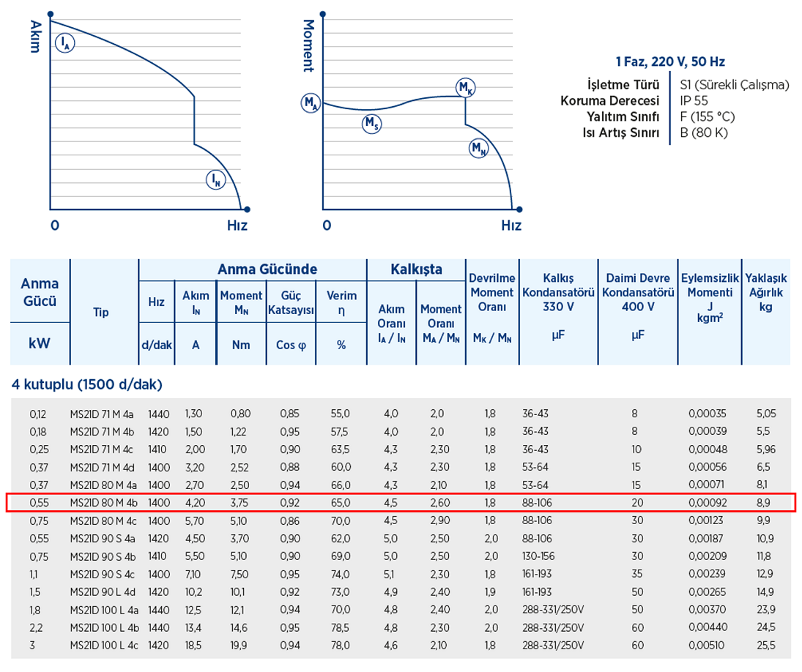The width and height of the screenshot is (802, 672).
Task: Click the "Anma Gücü" column header
Action: point(40,292)
